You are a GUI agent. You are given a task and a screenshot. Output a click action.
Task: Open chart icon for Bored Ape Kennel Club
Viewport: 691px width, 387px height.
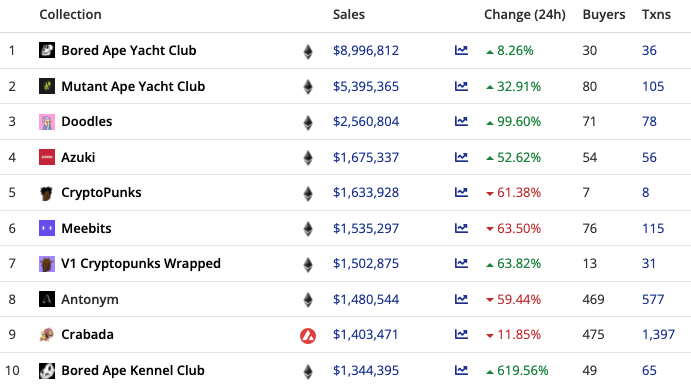[461, 370]
